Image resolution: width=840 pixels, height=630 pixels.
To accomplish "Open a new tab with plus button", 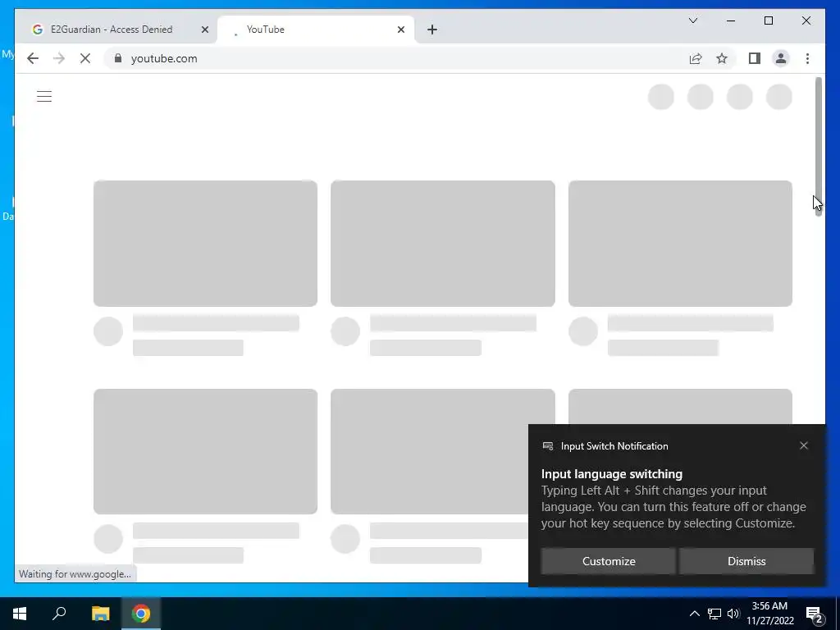I will pos(432,30).
